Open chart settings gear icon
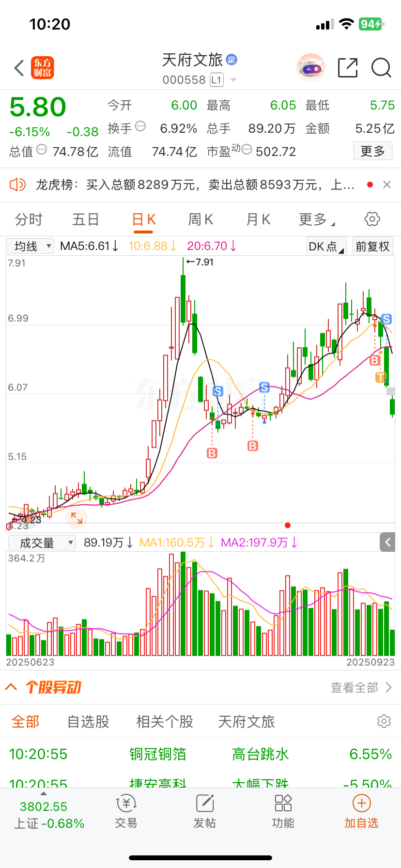This screenshot has width=401, height=868. point(372,219)
